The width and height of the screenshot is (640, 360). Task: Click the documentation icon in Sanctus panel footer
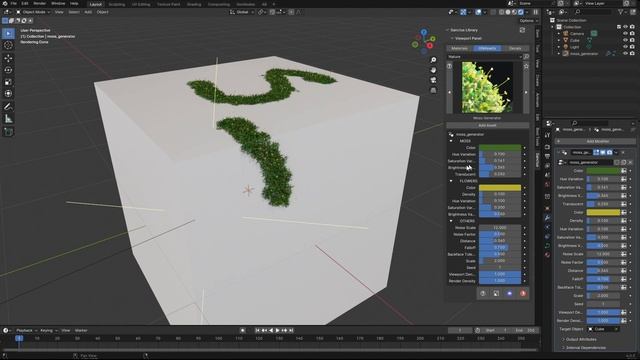[483, 293]
